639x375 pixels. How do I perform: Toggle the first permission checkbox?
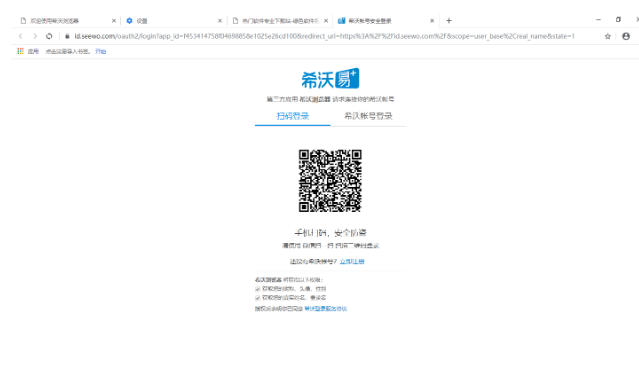coord(258,289)
